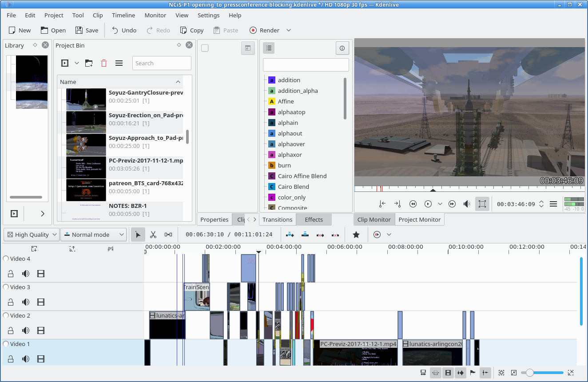Tick the checkbox in properties panel

pos(205,48)
